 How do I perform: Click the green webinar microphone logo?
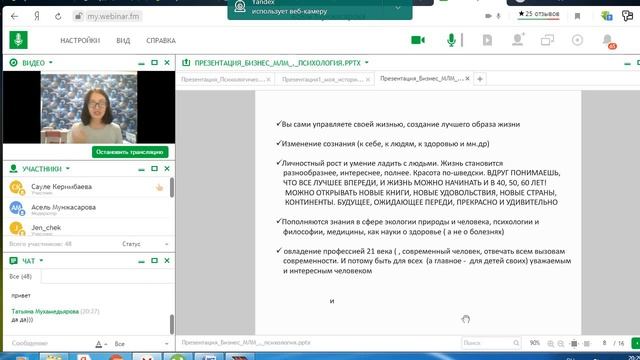pyautogui.click(x=18, y=40)
